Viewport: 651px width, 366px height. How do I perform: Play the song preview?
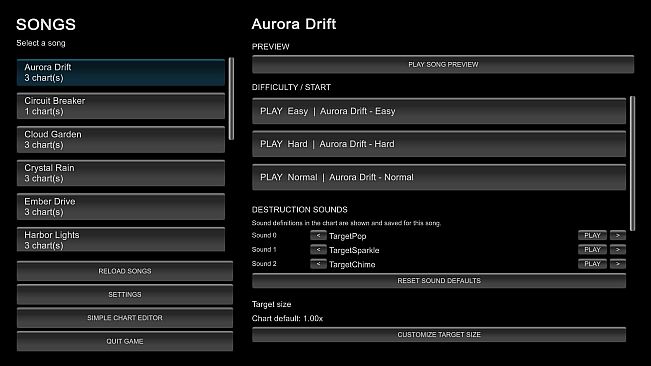[443, 64]
